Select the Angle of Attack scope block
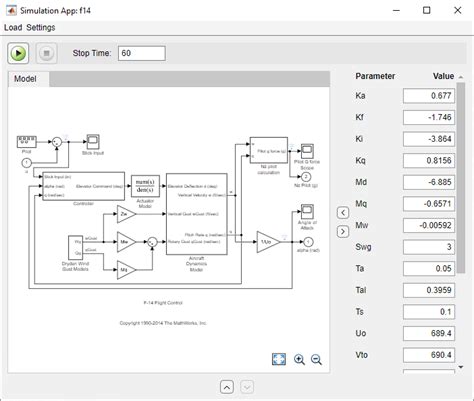This screenshot has height=401, width=474. point(307,211)
